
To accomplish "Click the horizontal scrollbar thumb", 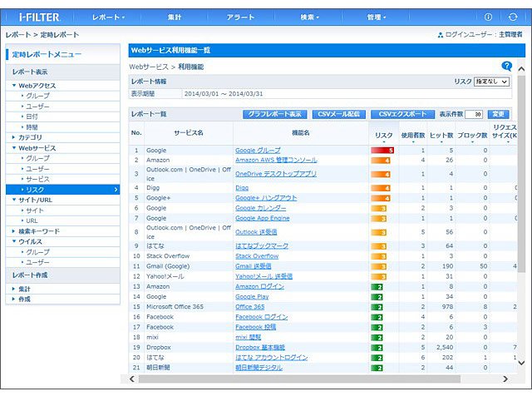I will pyautogui.click(x=299, y=379).
